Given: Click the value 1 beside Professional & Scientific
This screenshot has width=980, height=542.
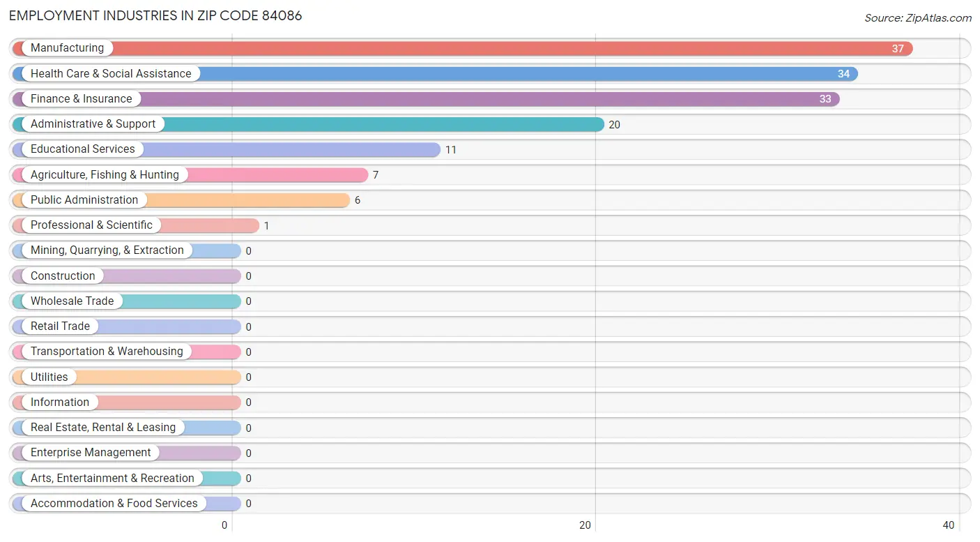Looking at the screenshot, I should point(266,226).
